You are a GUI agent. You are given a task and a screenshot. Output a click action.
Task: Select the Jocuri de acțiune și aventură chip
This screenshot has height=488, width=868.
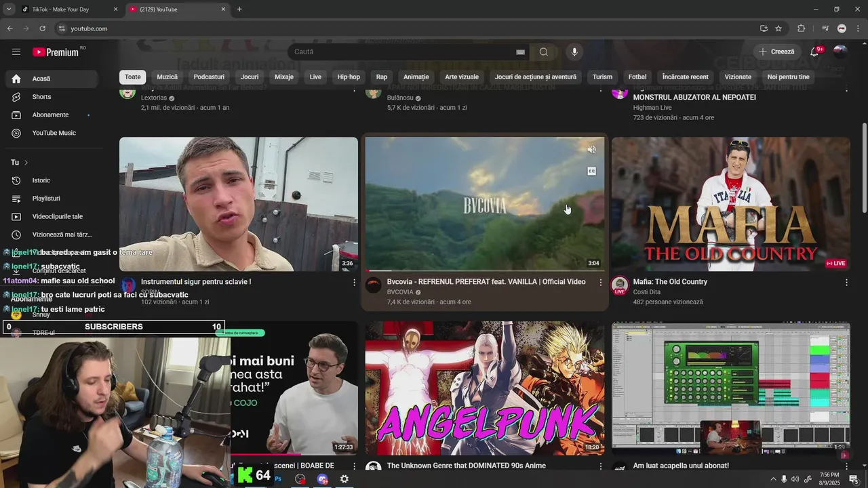(x=536, y=77)
